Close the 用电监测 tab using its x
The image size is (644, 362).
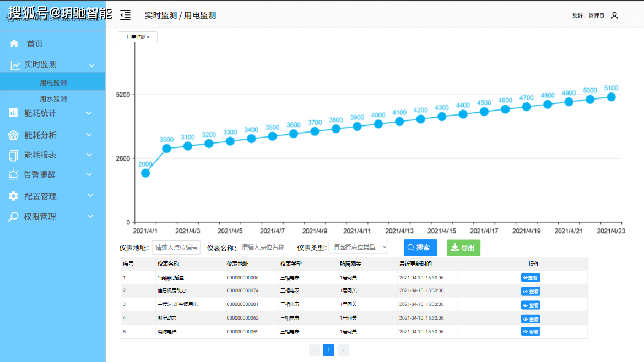pyautogui.click(x=148, y=37)
